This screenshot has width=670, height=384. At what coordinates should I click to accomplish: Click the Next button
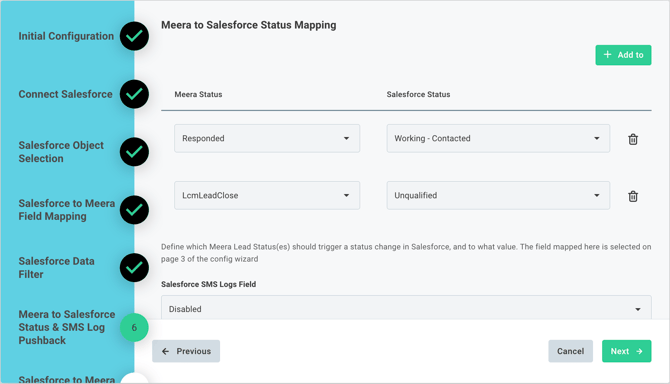click(626, 351)
